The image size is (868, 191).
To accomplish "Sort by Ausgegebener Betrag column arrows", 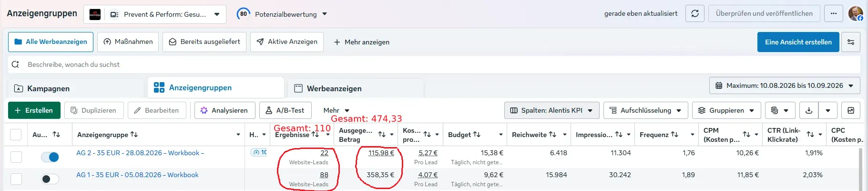I will click(382, 135).
